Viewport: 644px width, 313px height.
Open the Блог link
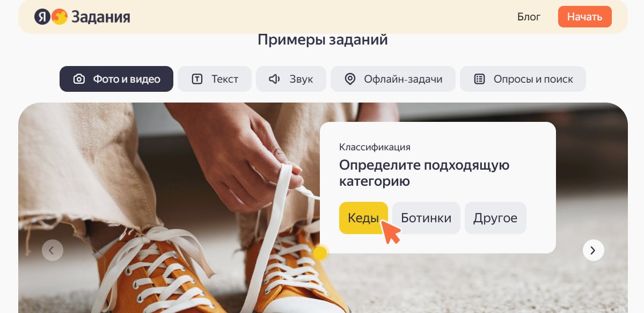(529, 17)
